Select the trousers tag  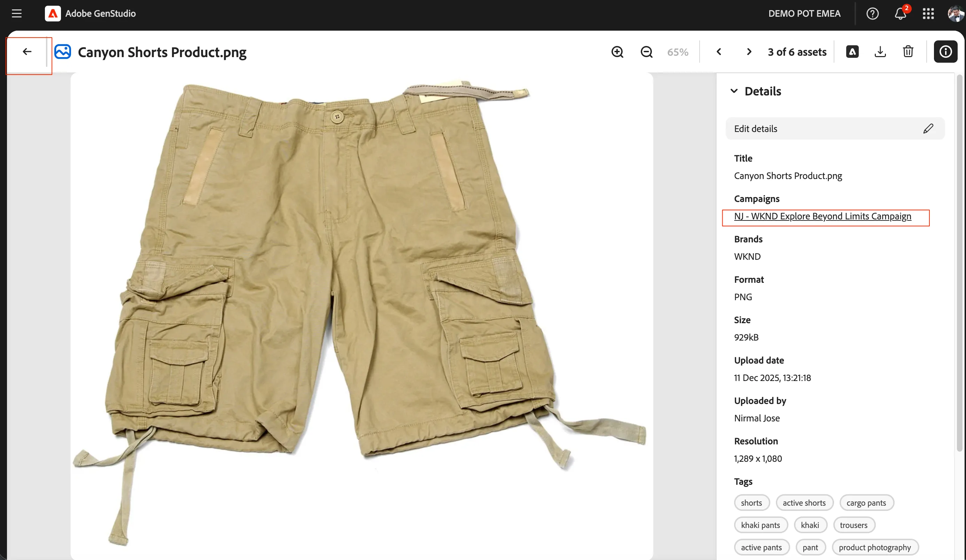854,525
